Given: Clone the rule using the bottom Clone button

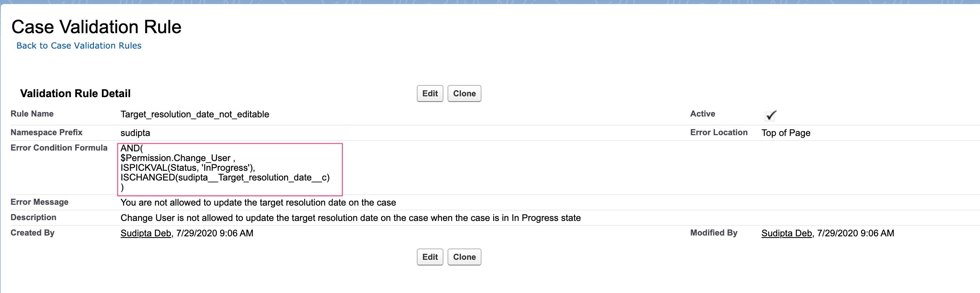Looking at the screenshot, I should [464, 257].
